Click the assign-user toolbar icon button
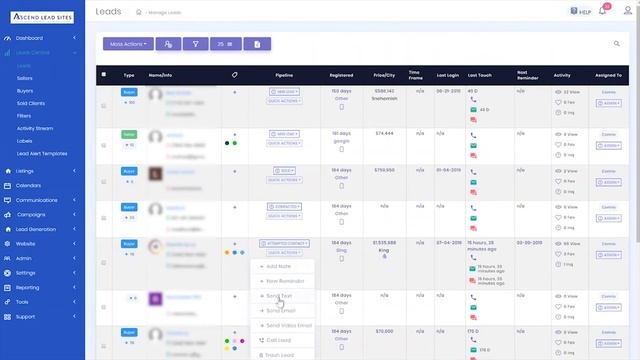 pyautogui.click(x=168, y=44)
